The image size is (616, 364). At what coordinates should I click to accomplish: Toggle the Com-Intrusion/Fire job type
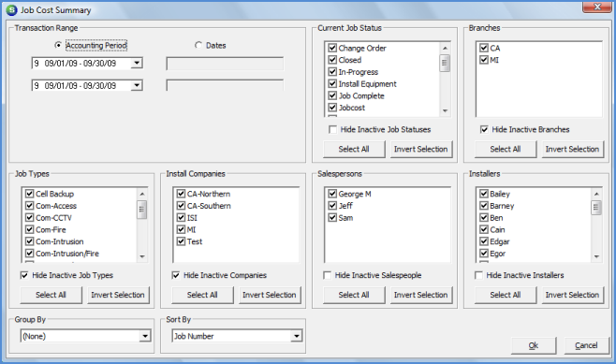tap(29, 254)
